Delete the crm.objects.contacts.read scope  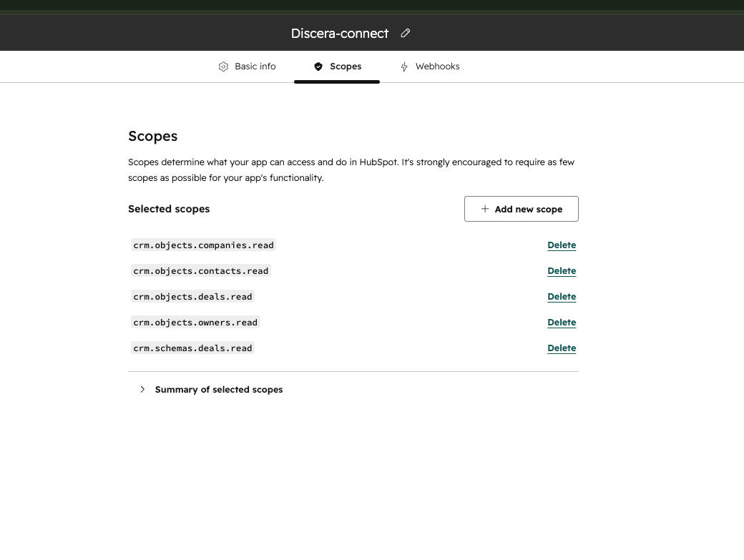(x=562, y=271)
